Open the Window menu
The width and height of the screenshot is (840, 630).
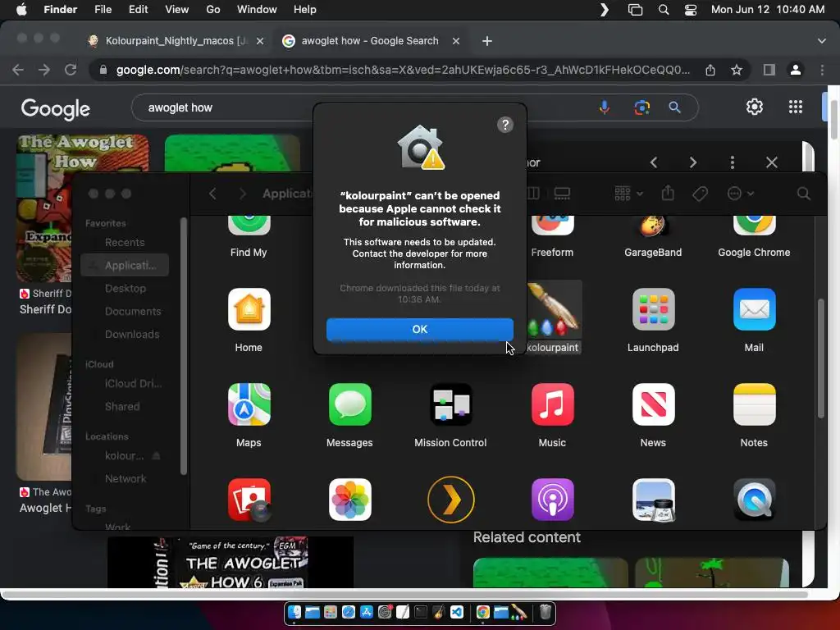pyautogui.click(x=257, y=10)
